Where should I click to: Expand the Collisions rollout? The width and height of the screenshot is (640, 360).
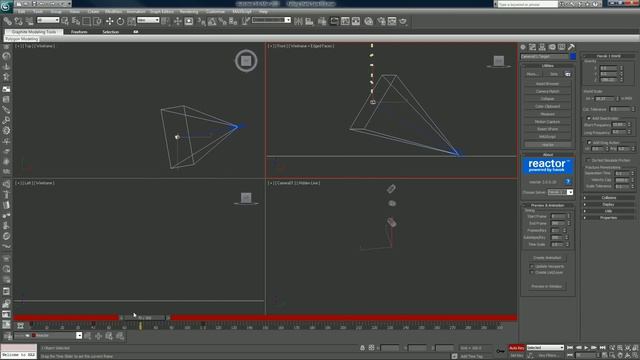(609, 198)
